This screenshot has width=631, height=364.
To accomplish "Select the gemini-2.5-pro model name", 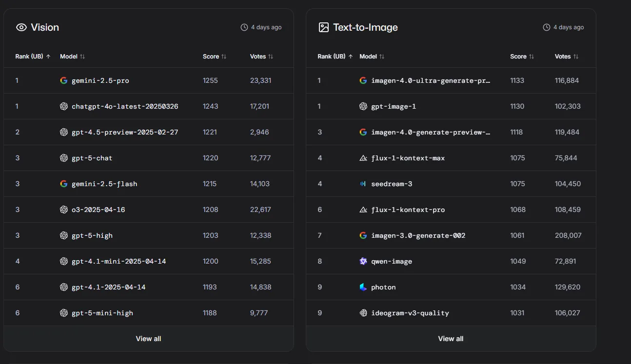I will point(100,80).
